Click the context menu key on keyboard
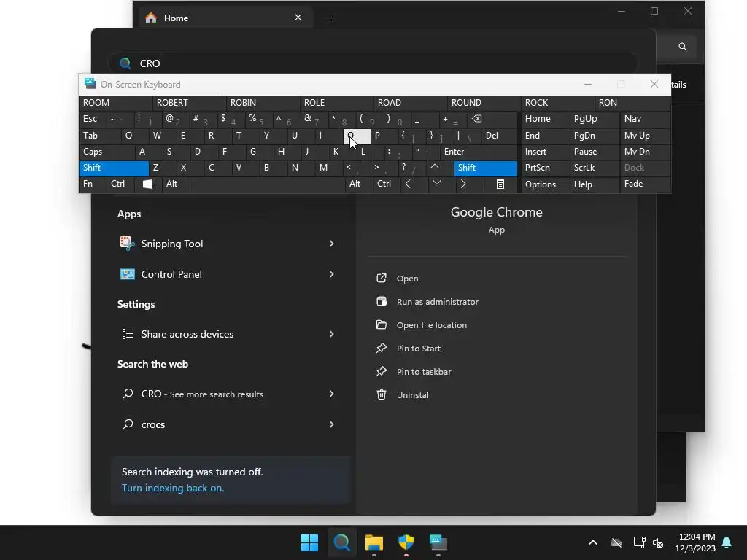Image resolution: width=747 pixels, height=560 pixels. pos(500,184)
